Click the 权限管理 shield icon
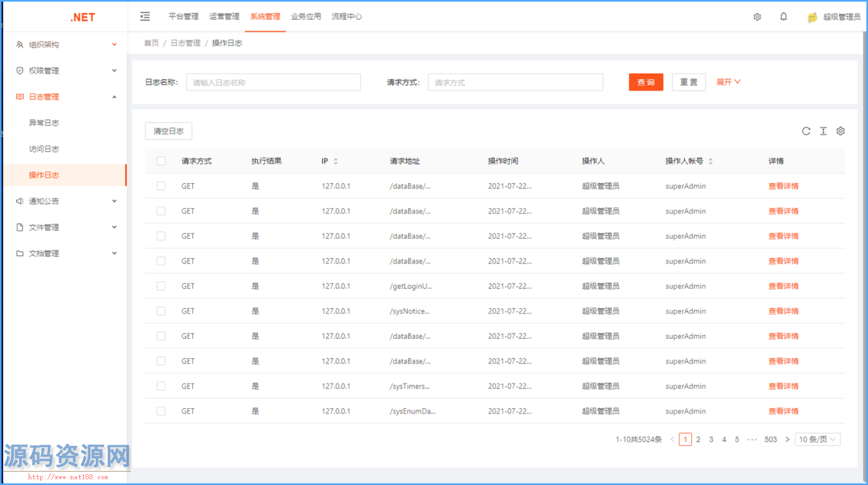Image resolution: width=868 pixels, height=485 pixels. click(20, 71)
